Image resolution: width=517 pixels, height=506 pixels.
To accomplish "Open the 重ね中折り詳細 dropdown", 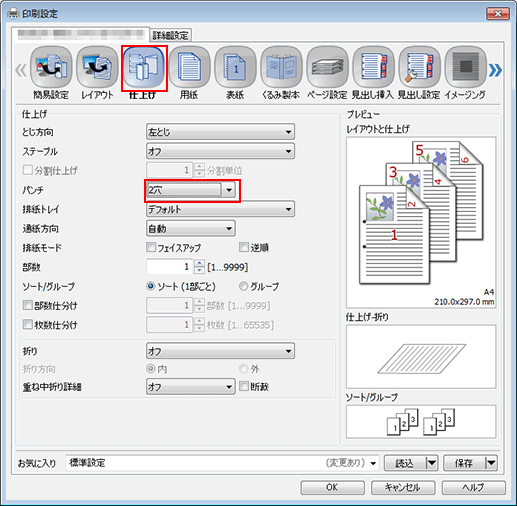I will pos(191,387).
